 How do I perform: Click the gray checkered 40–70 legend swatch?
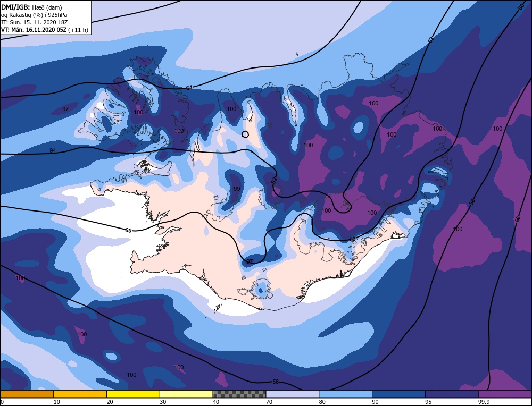pos(239,394)
